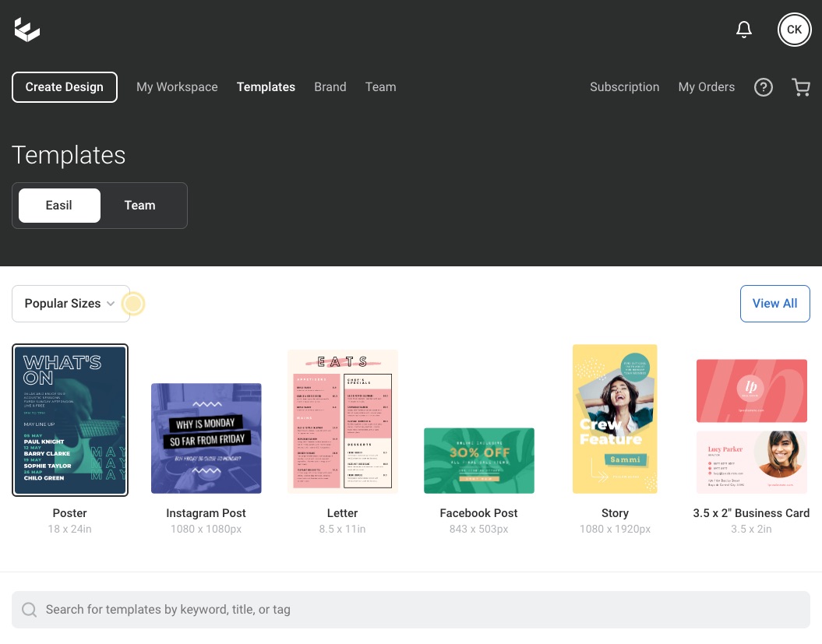
Task: Click the search magnifier icon
Action: coord(30,610)
